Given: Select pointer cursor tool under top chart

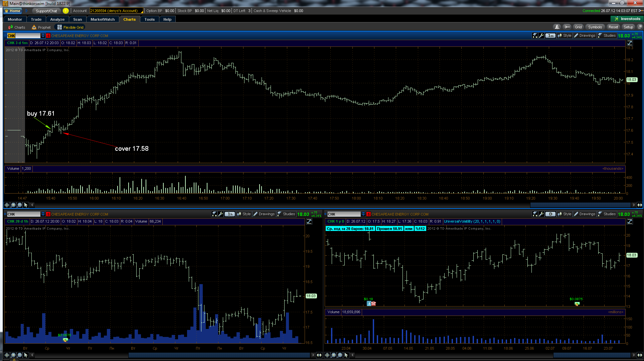Looking at the screenshot, I should pos(26,205).
